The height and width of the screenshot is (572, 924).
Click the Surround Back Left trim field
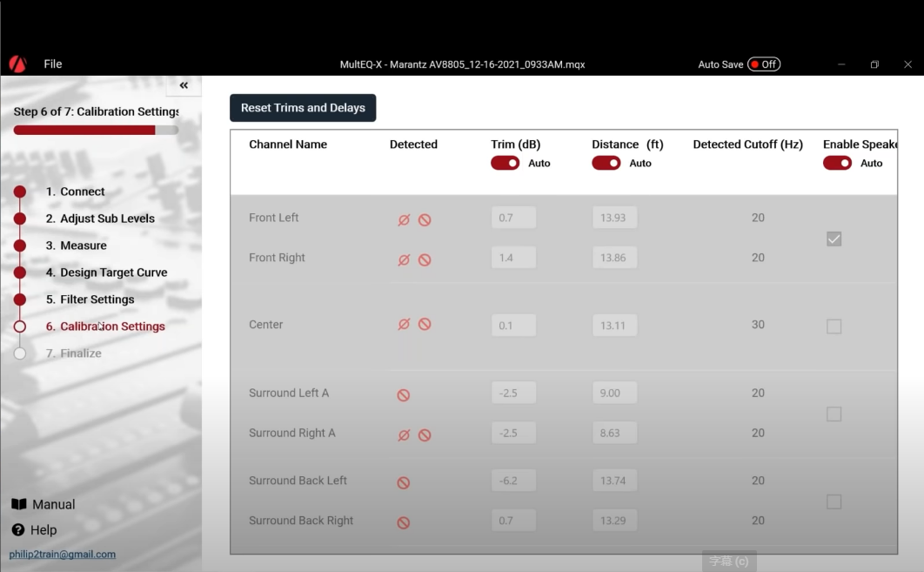point(513,481)
